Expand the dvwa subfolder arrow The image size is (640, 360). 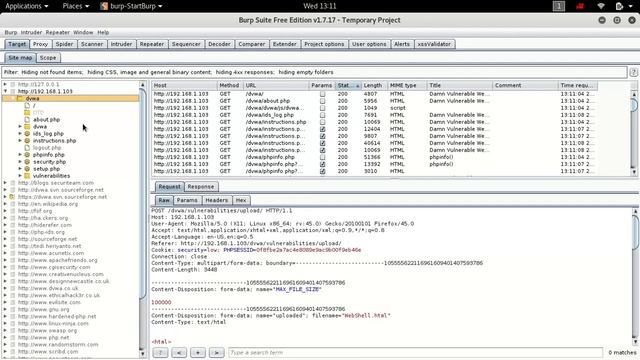pos(20,127)
